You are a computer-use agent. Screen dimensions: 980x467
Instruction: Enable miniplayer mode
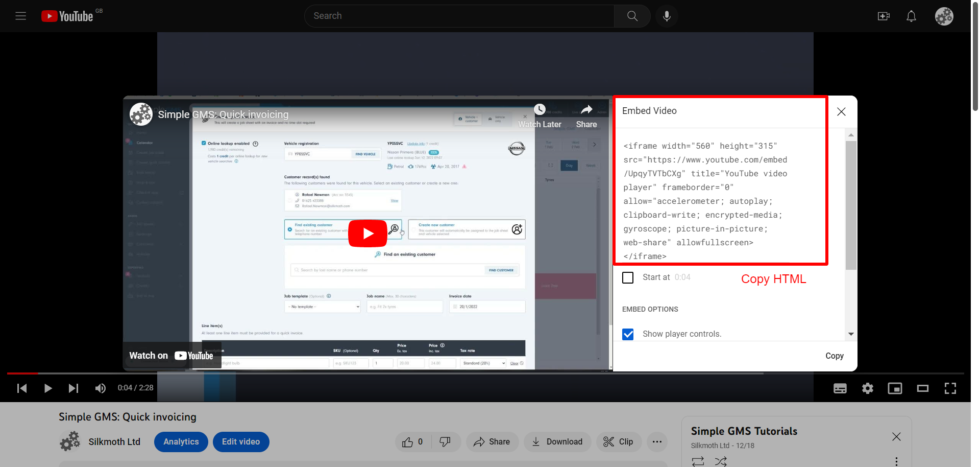pyautogui.click(x=895, y=388)
